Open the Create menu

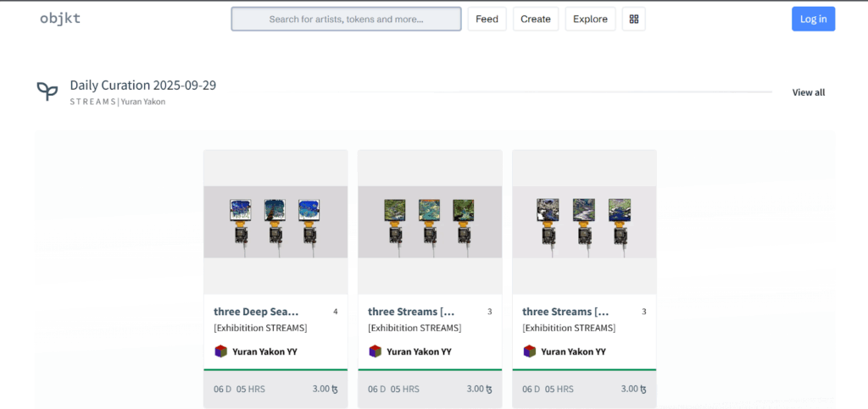(535, 19)
